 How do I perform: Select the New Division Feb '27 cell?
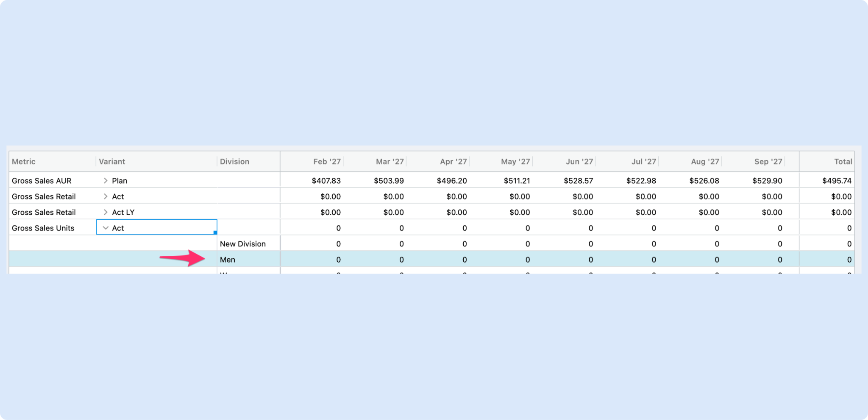pyautogui.click(x=312, y=244)
